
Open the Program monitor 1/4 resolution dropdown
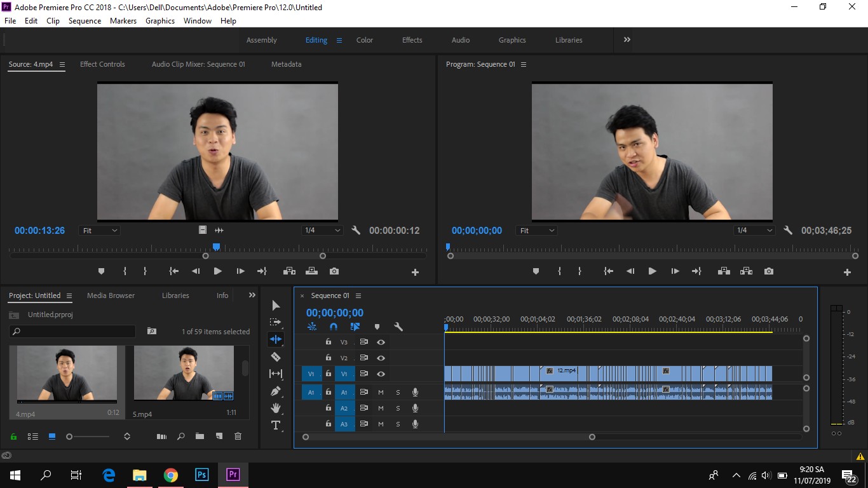(x=754, y=231)
